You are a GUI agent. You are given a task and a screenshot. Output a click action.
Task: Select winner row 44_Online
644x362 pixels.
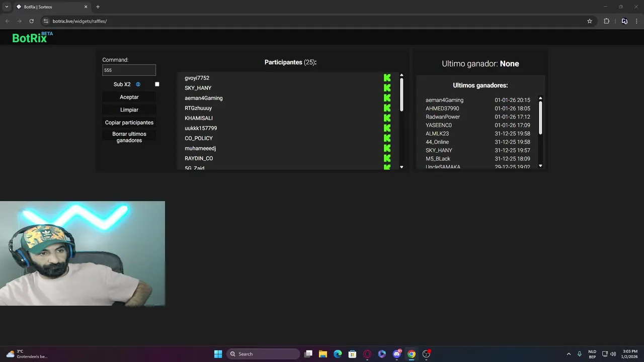point(478,142)
